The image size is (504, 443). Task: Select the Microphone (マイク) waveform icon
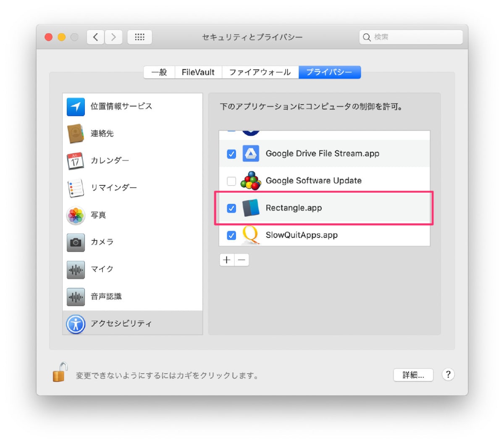tap(76, 269)
